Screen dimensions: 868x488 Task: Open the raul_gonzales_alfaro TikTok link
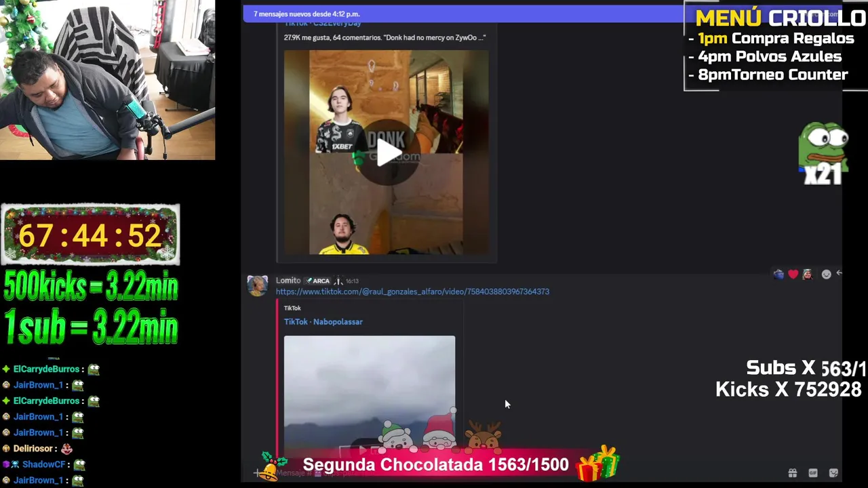pos(412,291)
